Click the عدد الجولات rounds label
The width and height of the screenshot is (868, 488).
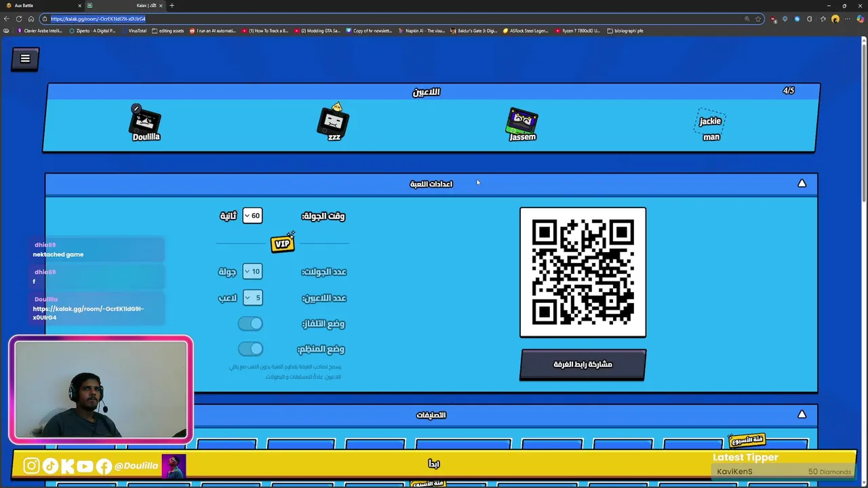click(x=324, y=272)
